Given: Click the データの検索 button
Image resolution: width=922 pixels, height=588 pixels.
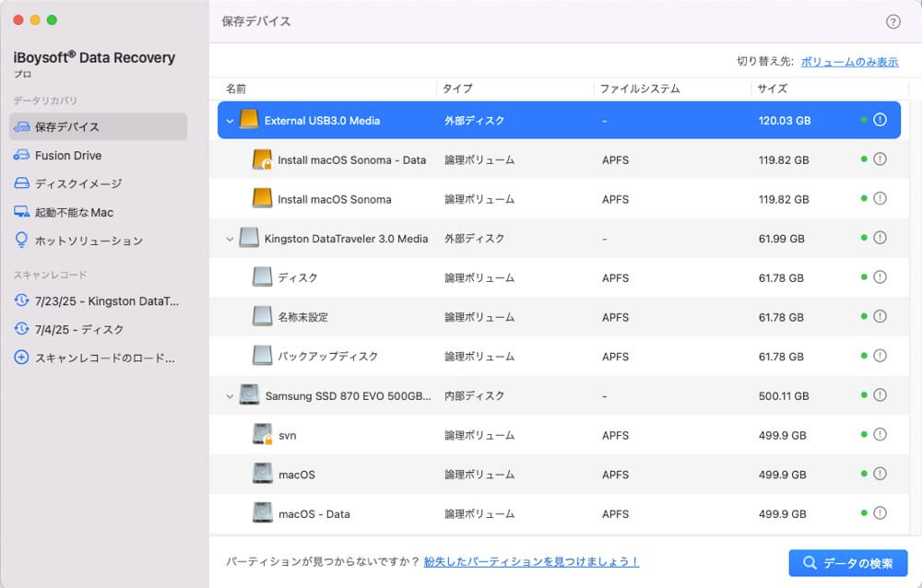Looking at the screenshot, I should (x=848, y=563).
